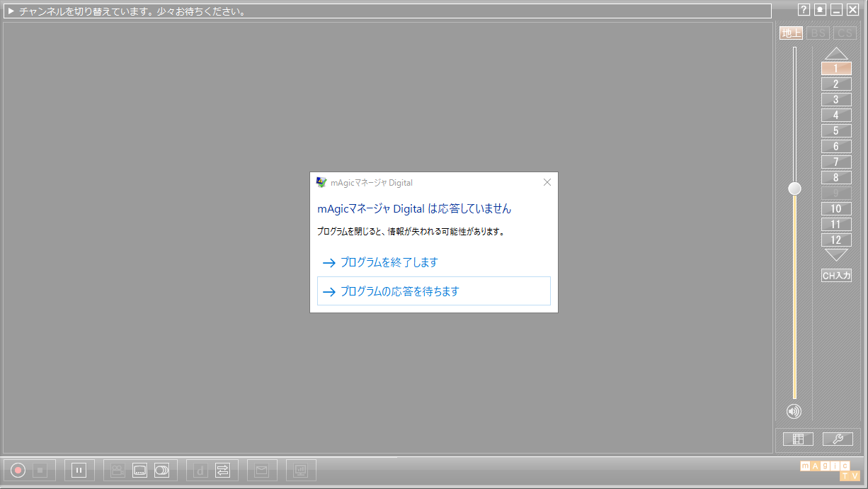Click the channel up triangle arrow
Image resolution: width=868 pixels, height=489 pixels.
coord(836,53)
